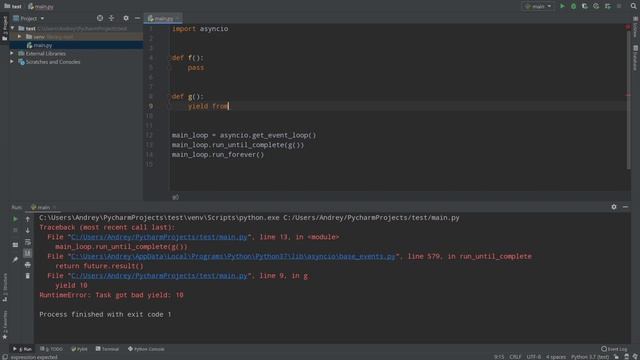This screenshot has width=640, height=360.
Task: Open the Project view selector dropdown
Action: (29, 18)
